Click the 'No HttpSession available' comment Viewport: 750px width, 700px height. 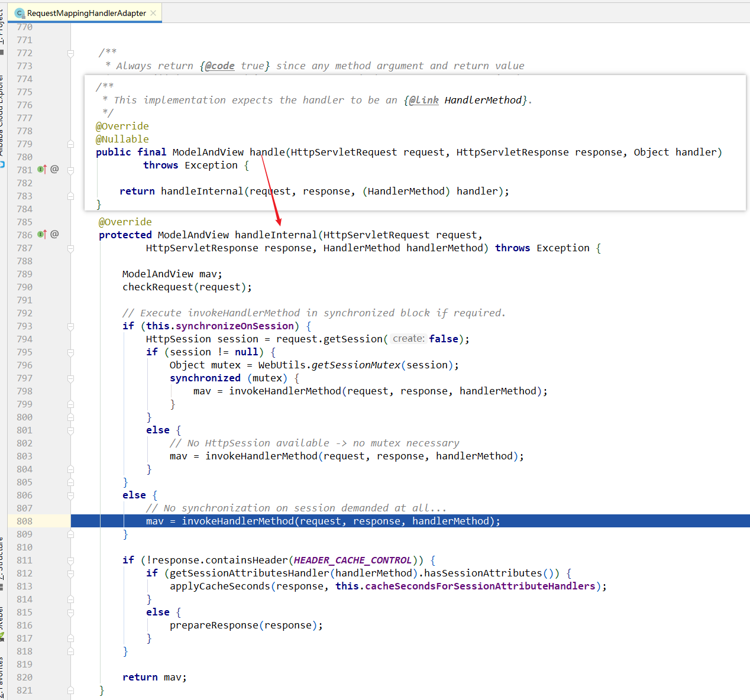coord(314,443)
